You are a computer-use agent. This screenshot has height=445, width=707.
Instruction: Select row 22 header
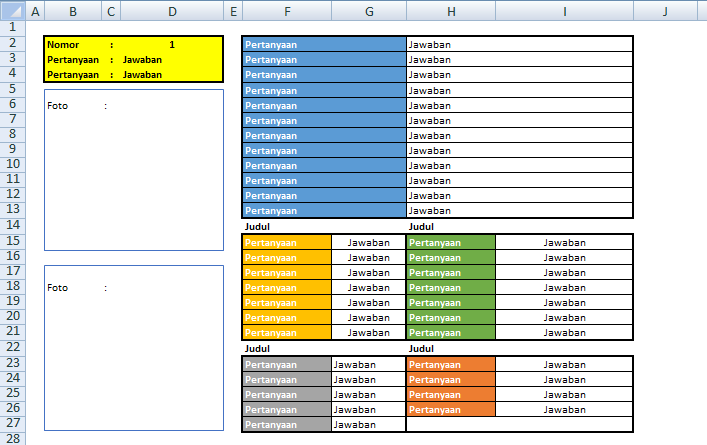(x=13, y=347)
